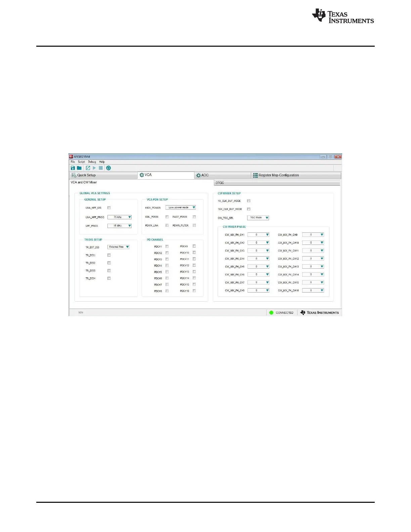Screen dimensions: 411x532
Task: Enable the PDCH2 checkbox
Action: coord(167,253)
